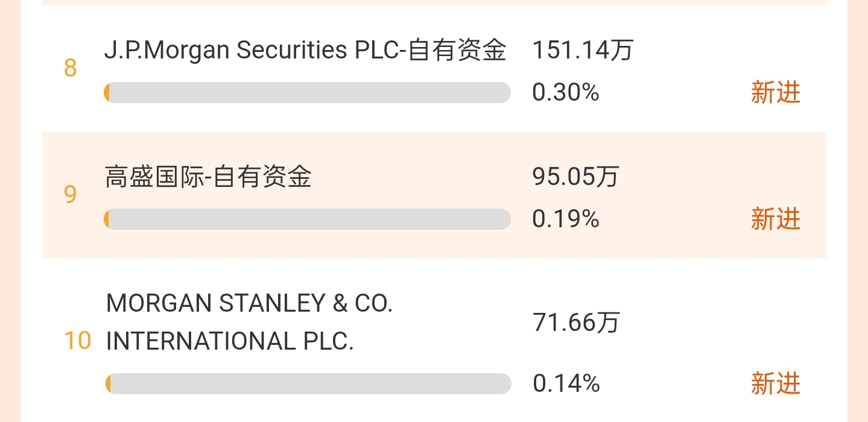Click the 0.30% holding percentage

coord(565,93)
